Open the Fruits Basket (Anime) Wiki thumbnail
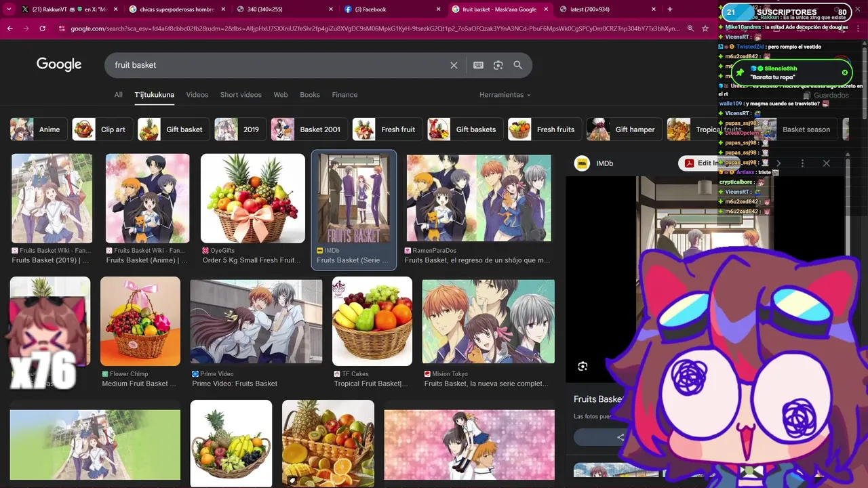Screen dimensions: 868x488 pos(148,199)
